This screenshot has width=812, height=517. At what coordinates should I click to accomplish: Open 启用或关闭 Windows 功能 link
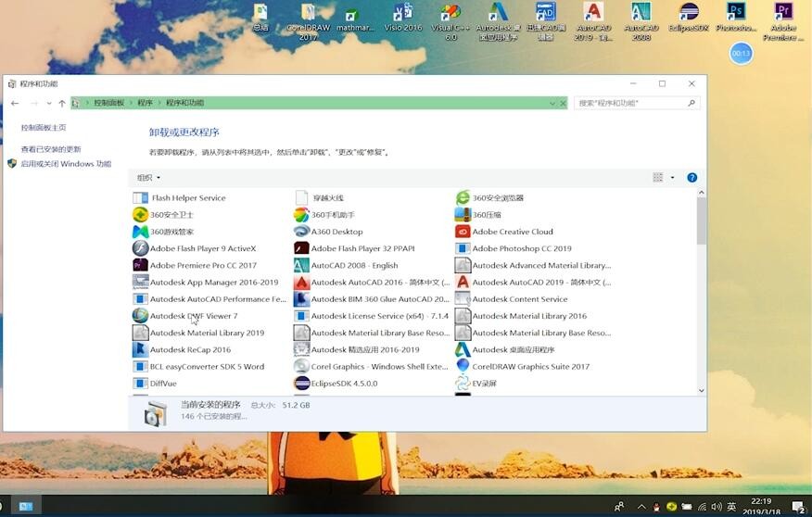(x=66, y=164)
